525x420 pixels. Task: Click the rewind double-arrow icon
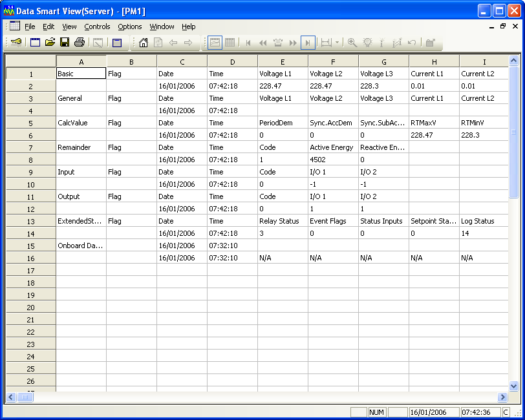click(x=263, y=43)
